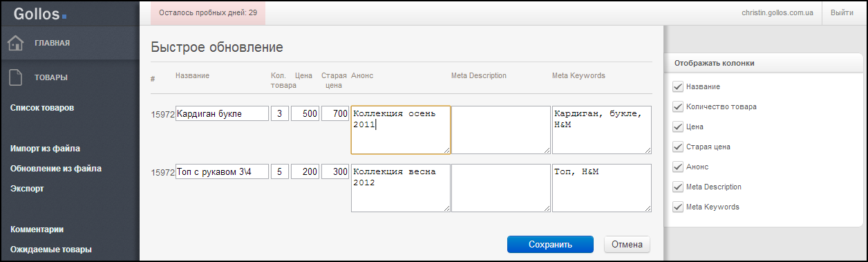Screen dimensions: 868x262
Task: Disable the Старая цена column checkbox
Action: click(677, 147)
